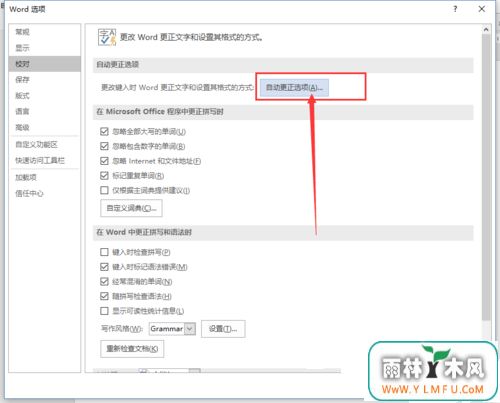This screenshot has height=403, width=500.
Task: Toggle 忽略包含数字的单词 checkbox
Action: pos(104,146)
